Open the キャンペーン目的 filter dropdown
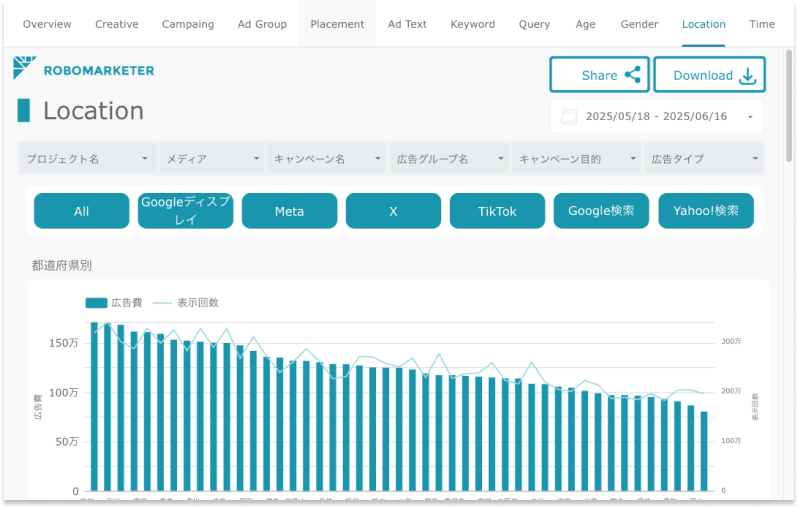Viewport: 798px width, 508px height. coord(577,158)
